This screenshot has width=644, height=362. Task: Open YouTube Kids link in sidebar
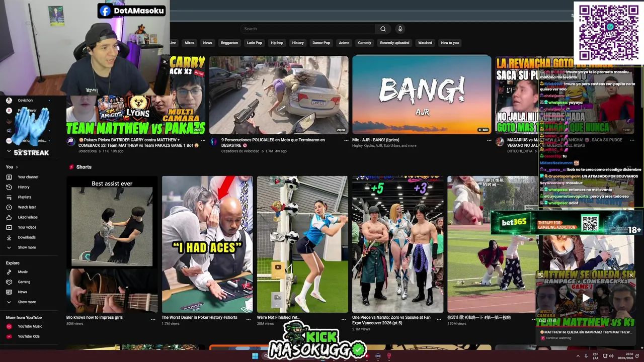click(28, 336)
